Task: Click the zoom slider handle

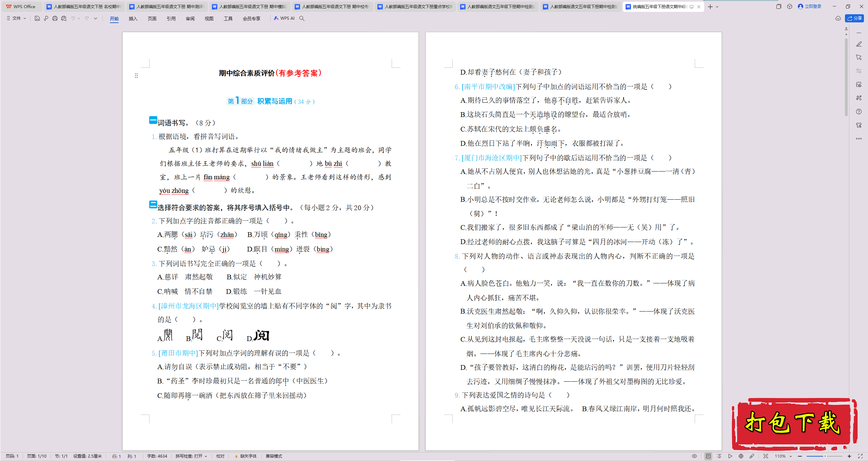Action: pos(825,456)
